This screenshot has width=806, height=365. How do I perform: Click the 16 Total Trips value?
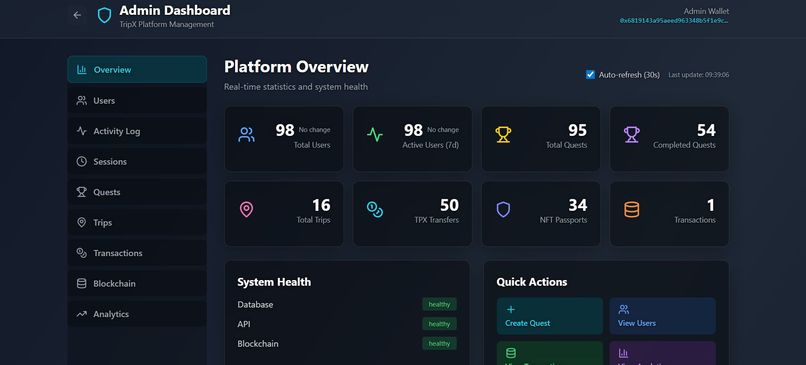point(321,205)
